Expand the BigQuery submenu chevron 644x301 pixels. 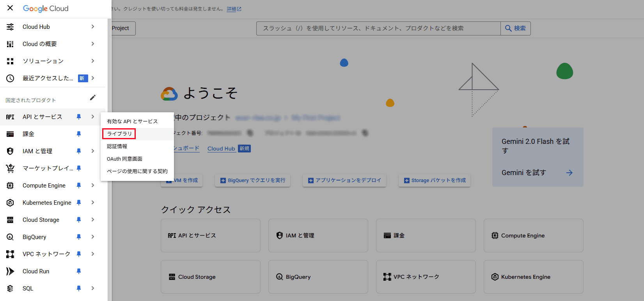(x=93, y=237)
